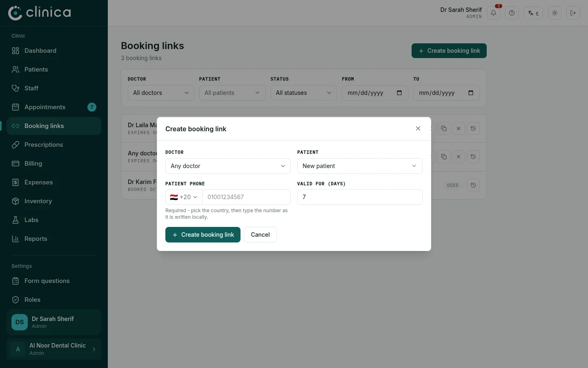Switch language with the translate icon
This screenshot has height=368, width=588.
point(533,13)
